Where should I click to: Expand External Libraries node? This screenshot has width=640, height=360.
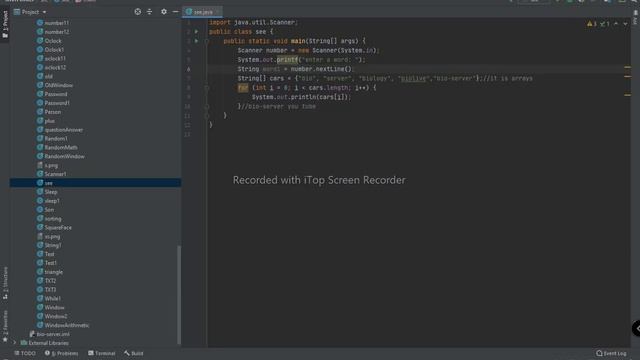pos(15,343)
